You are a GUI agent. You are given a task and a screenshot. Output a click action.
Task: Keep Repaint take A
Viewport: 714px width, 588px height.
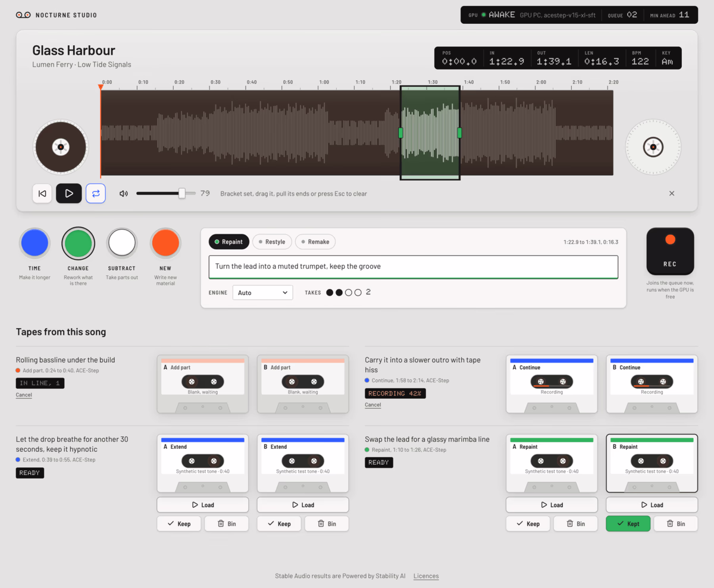tap(528, 524)
